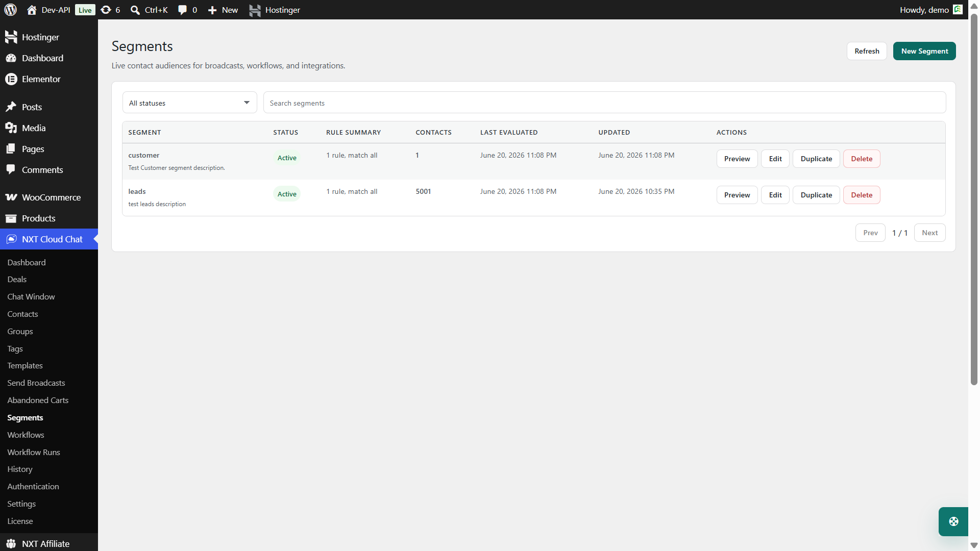Open the Authentication submenu item

click(x=33, y=486)
